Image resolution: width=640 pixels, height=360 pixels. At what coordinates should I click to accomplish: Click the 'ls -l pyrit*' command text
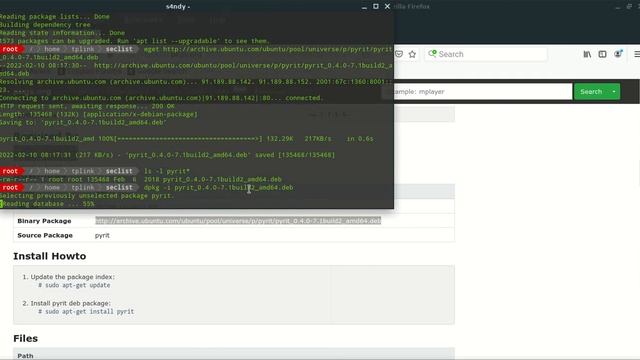click(x=167, y=171)
